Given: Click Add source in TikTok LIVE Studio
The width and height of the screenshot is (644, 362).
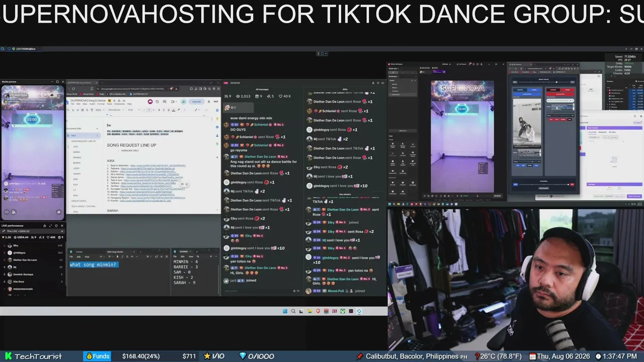Looking at the screenshot, I should [x=403, y=130].
